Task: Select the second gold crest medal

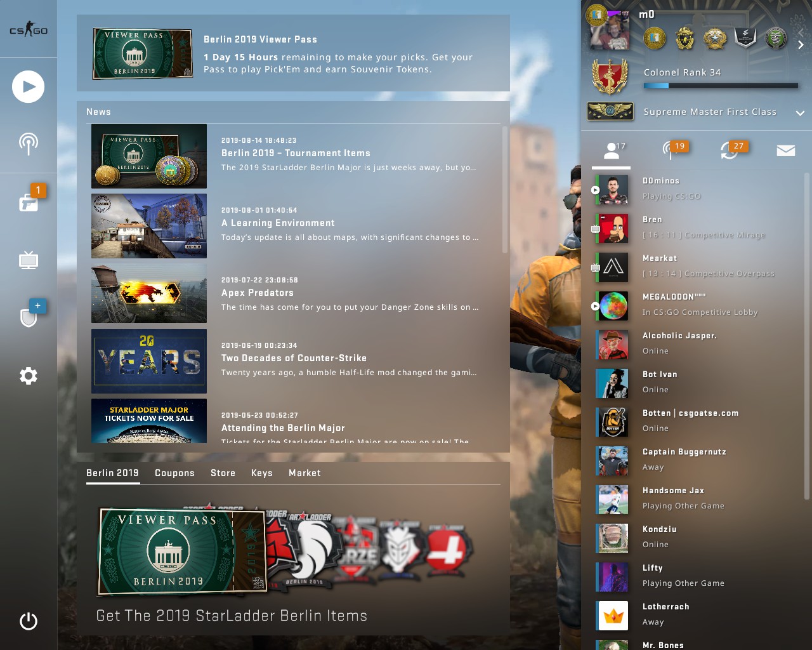Action: coord(685,39)
